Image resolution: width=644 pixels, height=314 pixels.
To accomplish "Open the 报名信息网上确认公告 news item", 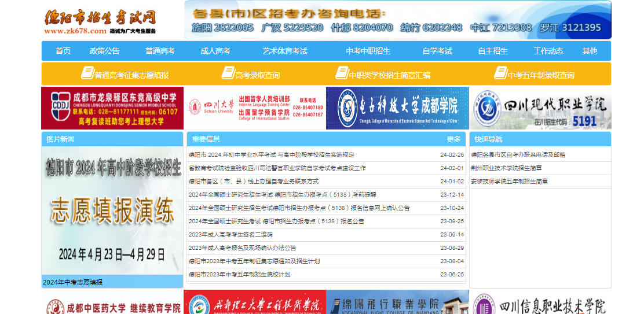I will (x=299, y=208).
